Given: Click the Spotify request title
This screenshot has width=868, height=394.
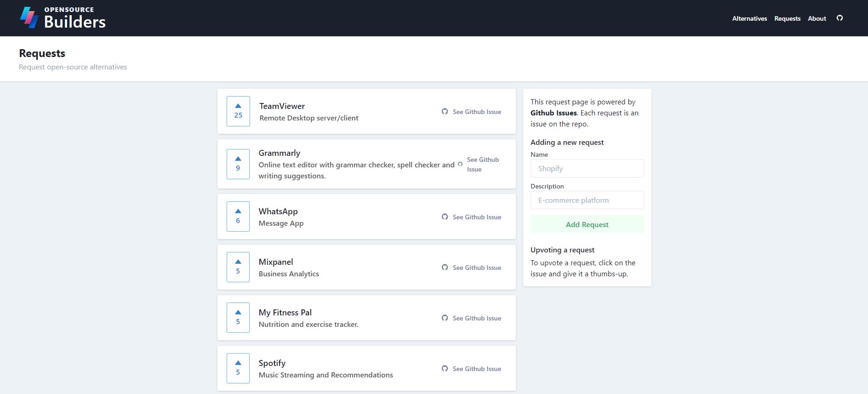Looking at the screenshot, I should coord(272,363).
